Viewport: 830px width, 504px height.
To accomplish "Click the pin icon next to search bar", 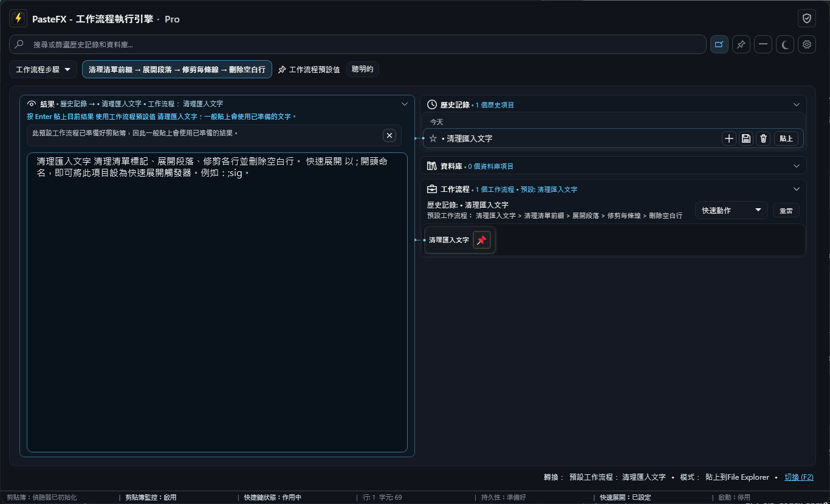I will coord(741,44).
